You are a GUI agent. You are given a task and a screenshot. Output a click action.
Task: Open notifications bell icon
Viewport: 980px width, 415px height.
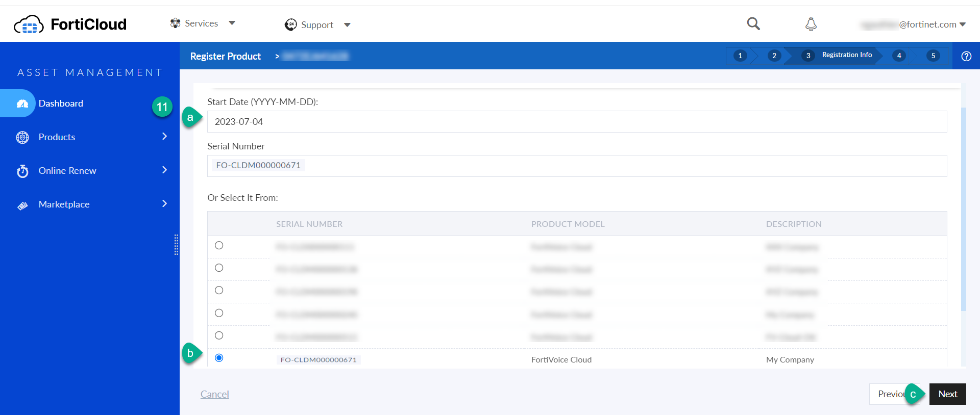[x=811, y=24]
